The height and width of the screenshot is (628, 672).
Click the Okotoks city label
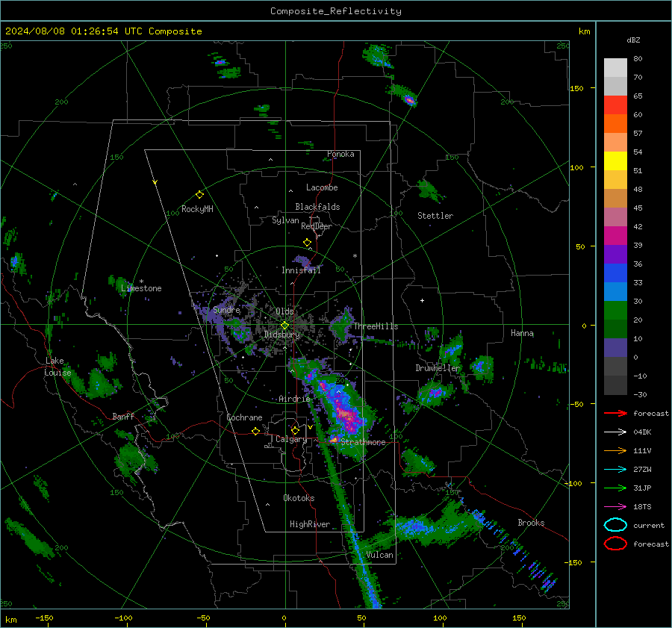pyautogui.click(x=299, y=498)
